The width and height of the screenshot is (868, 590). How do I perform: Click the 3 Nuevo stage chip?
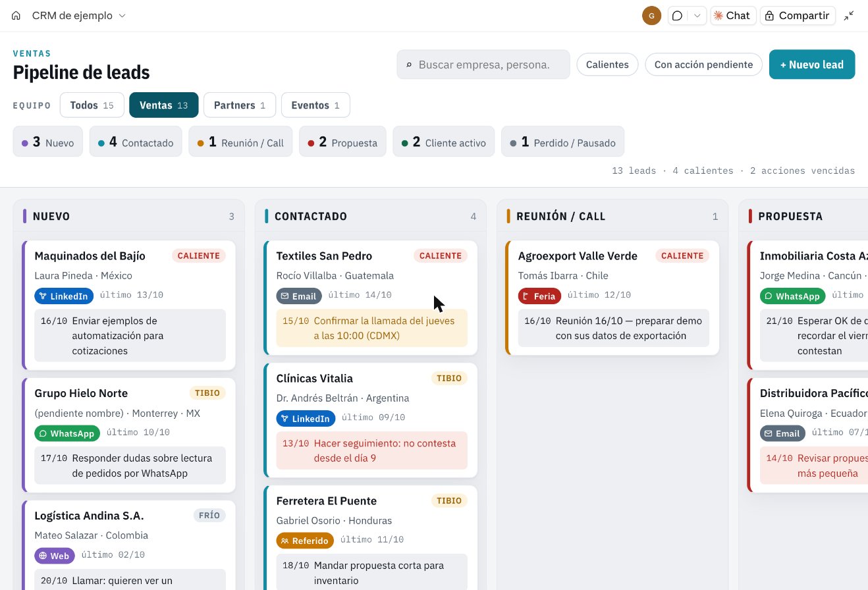(48, 142)
